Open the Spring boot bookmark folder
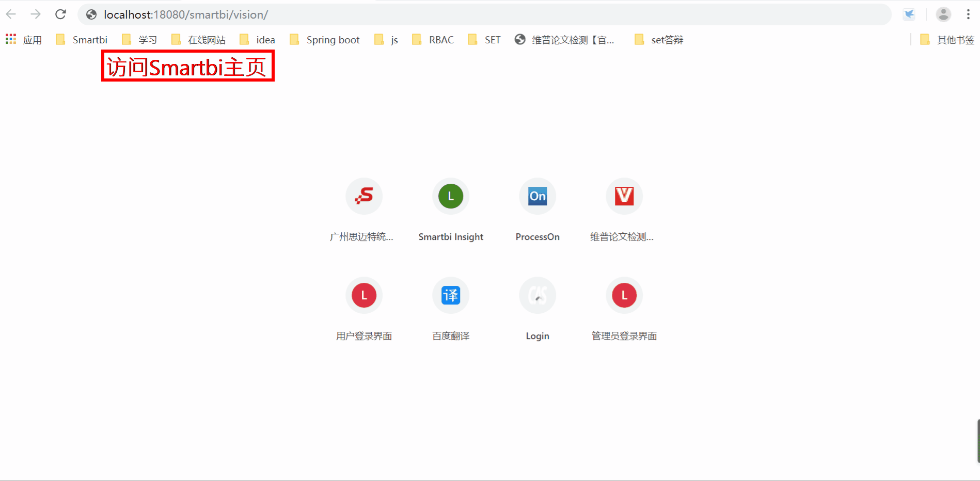This screenshot has height=481, width=980. (x=324, y=40)
